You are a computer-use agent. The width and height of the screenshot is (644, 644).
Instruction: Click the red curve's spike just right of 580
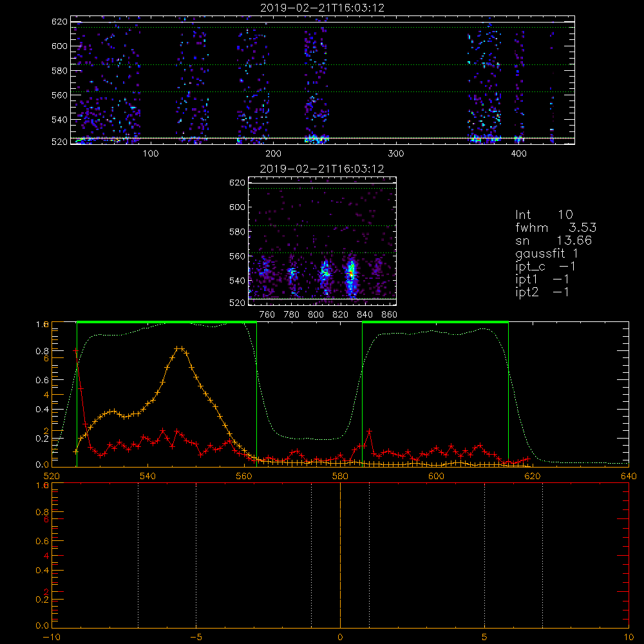pyautogui.click(x=369, y=431)
